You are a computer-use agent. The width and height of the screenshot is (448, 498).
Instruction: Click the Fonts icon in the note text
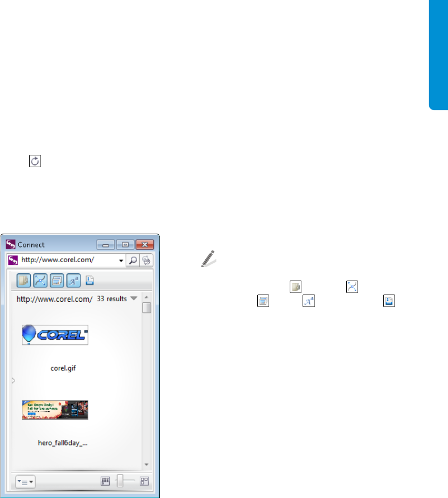coord(309,301)
